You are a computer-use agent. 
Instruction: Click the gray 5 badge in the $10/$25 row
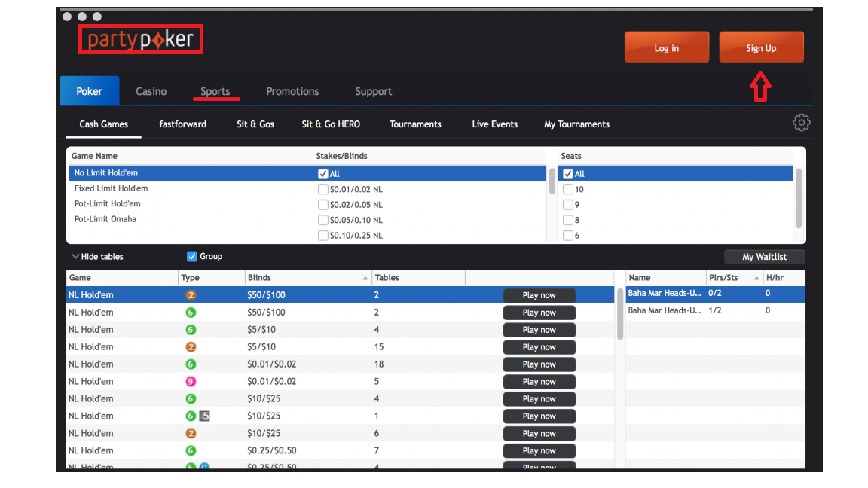205,416
